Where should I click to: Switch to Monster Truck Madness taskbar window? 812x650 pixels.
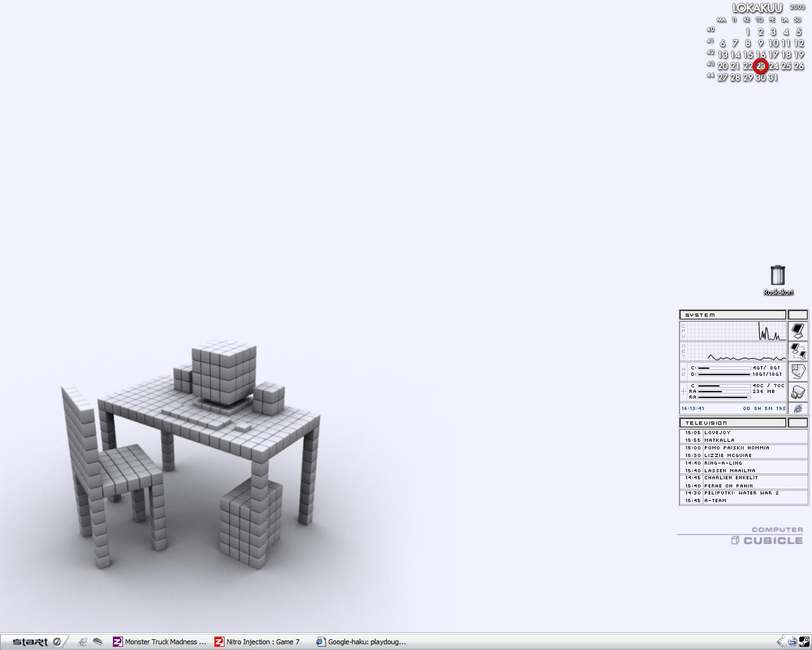160,642
